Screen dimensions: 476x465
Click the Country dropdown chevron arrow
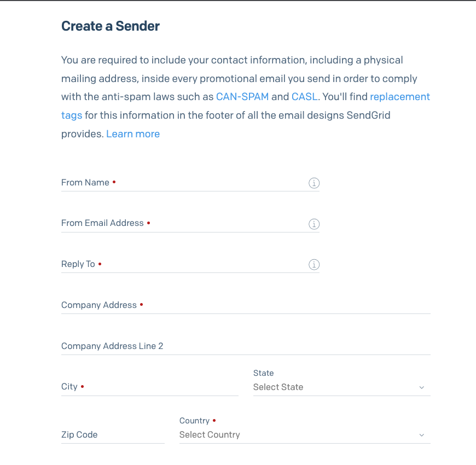(422, 435)
